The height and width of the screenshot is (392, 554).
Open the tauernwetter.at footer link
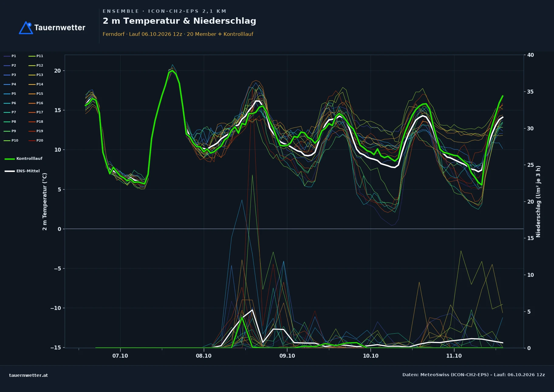pos(29,375)
